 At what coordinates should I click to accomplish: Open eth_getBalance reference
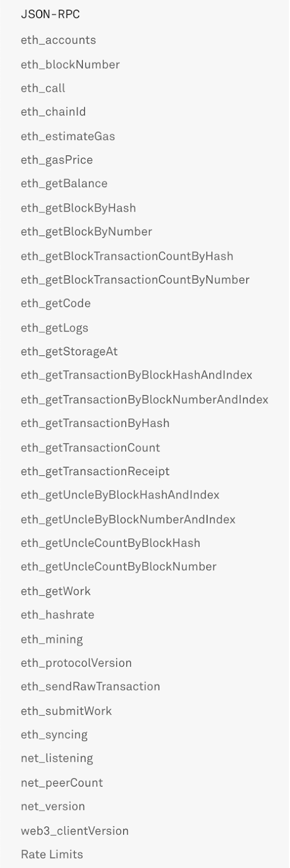coord(64,183)
